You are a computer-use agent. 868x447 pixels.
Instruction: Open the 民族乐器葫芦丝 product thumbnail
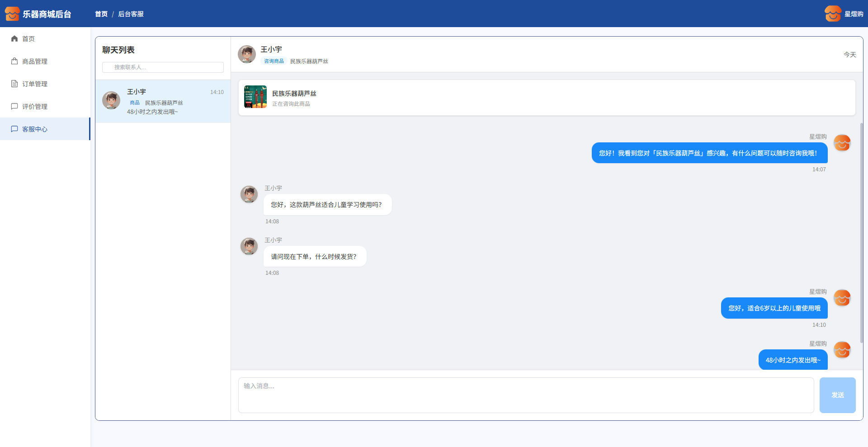coord(255,97)
